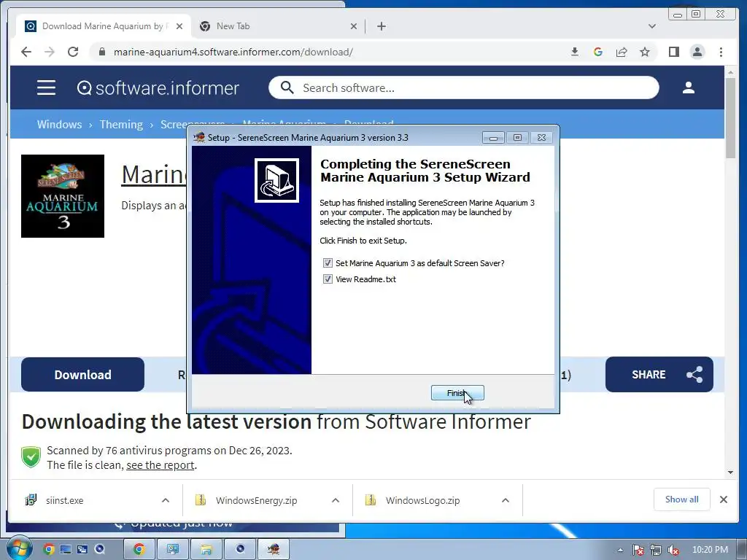
Task: Click Software Informer quick launch icon
Action: click(x=99, y=550)
